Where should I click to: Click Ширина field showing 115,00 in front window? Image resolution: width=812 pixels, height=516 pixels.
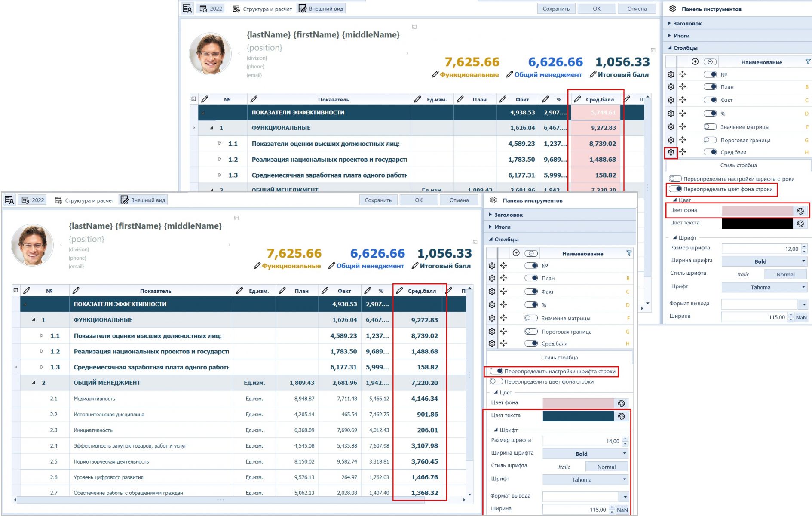point(576,510)
